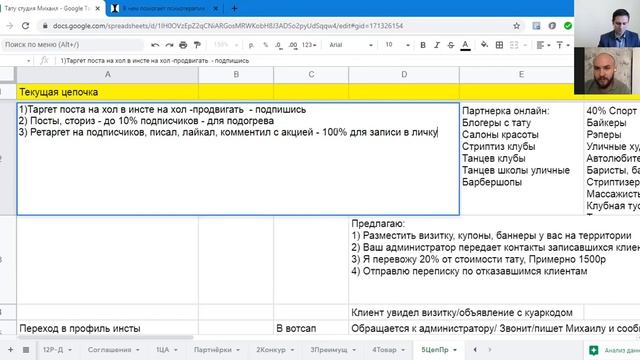Decrease decimal places
The image size is (640, 360).
(279, 45)
